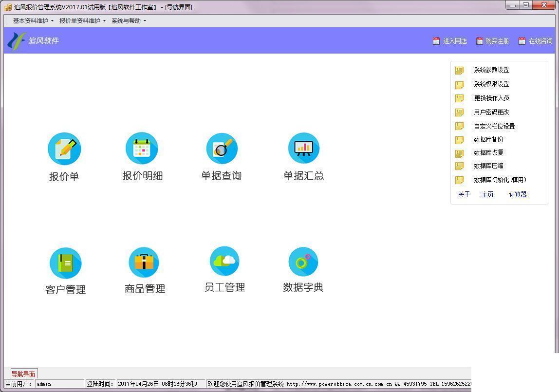This screenshot has height=392, width=559.
Task: Click the login time 2017年04月26日 status field
Action: [x=161, y=384]
